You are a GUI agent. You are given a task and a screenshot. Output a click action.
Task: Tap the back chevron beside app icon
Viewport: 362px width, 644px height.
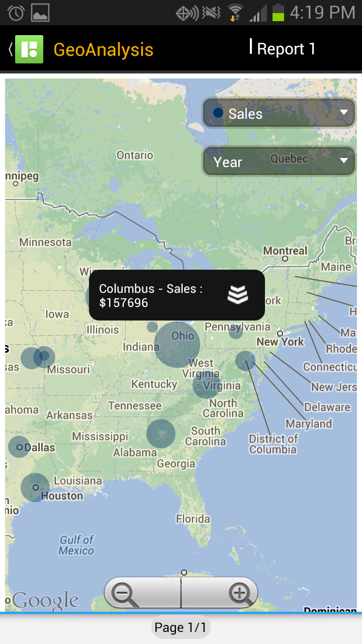click(x=10, y=49)
